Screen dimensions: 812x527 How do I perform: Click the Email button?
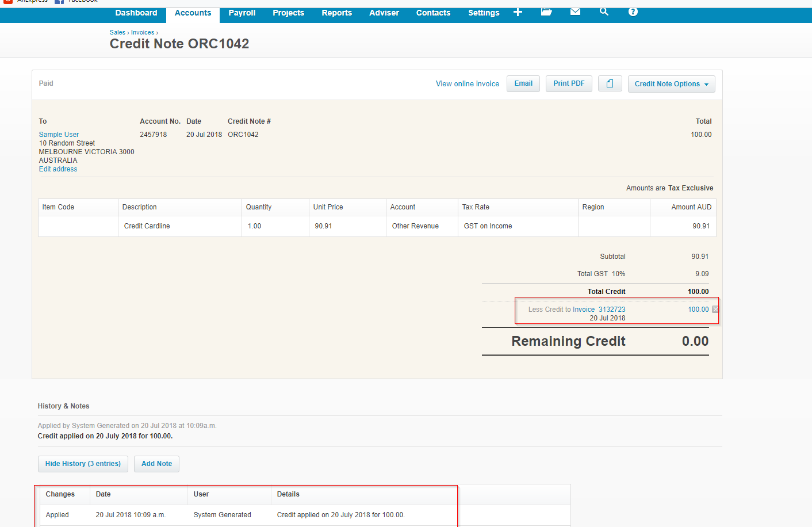[523, 84]
